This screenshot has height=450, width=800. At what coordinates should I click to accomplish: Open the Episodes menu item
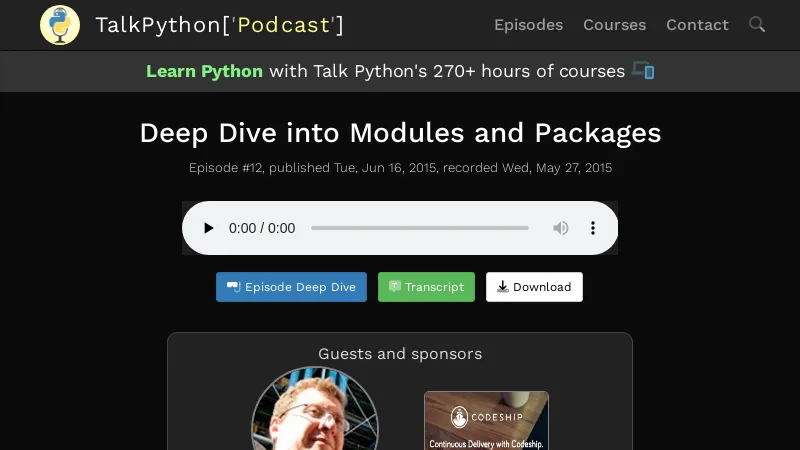coord(528,25)
